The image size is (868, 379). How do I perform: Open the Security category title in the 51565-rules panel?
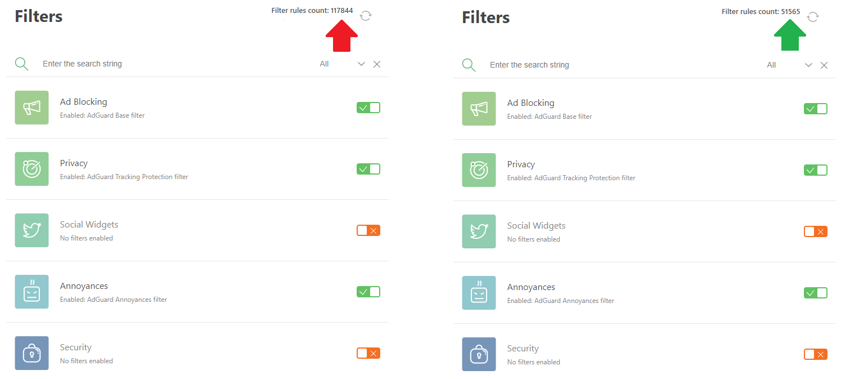[x=523, y=349]
